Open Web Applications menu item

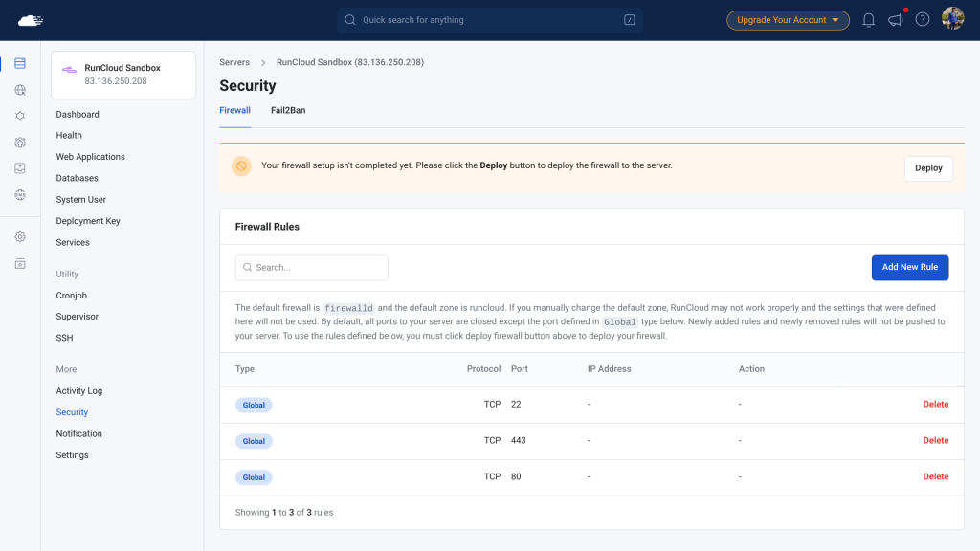[x=90, y=157]
